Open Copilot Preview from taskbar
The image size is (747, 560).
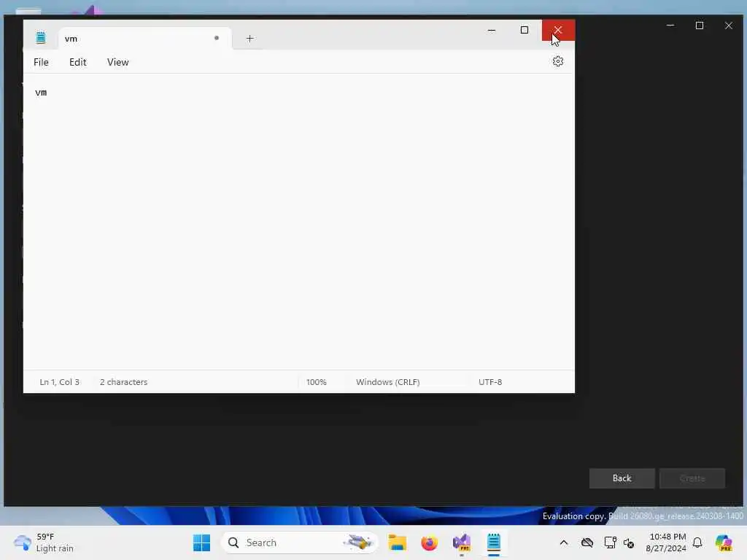click(x=723, y=542)
